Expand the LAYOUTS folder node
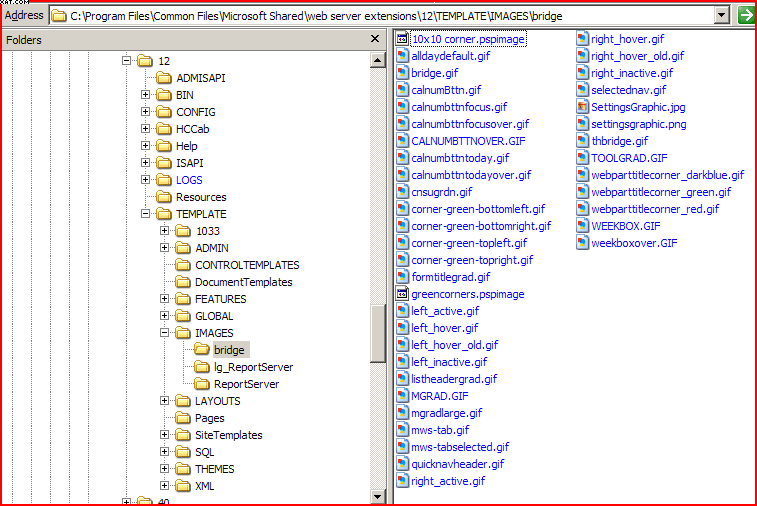Image resolution: width=757 pixels, height=506 pixels. 164,401
